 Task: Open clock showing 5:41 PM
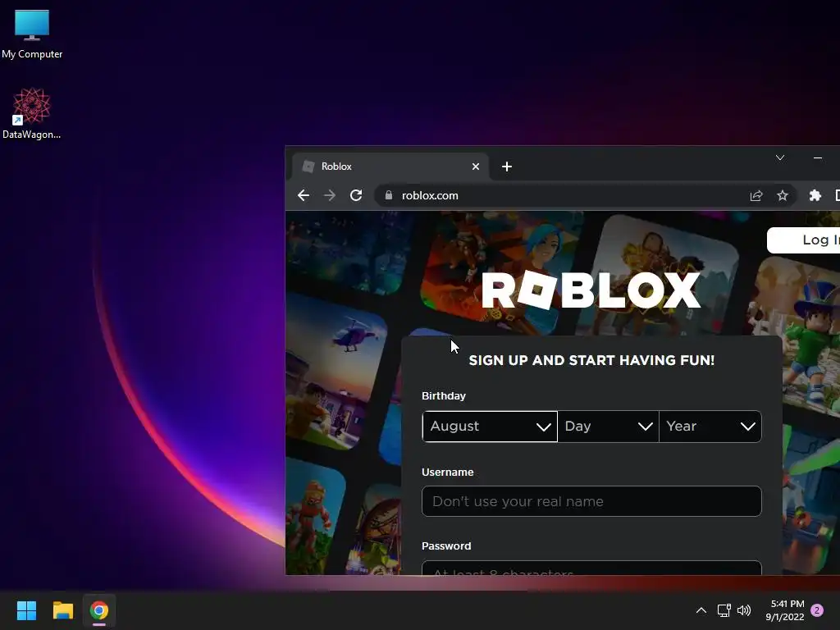pos(785,610)
